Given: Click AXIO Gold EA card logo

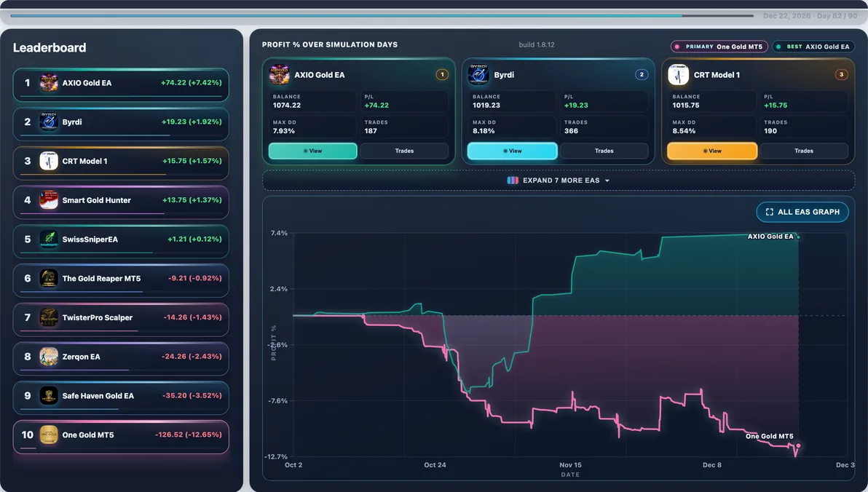Looking at the screenshot, I should [279, 75].
